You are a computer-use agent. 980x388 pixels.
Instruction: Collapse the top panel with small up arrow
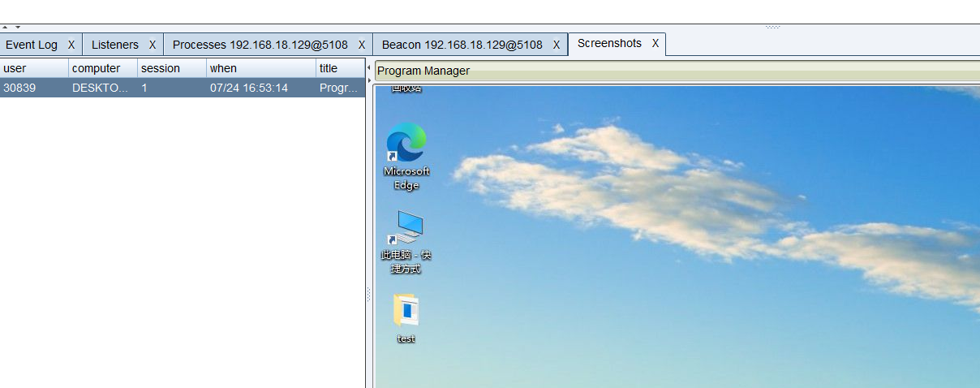pyautogui.click(x=6, y=28)
